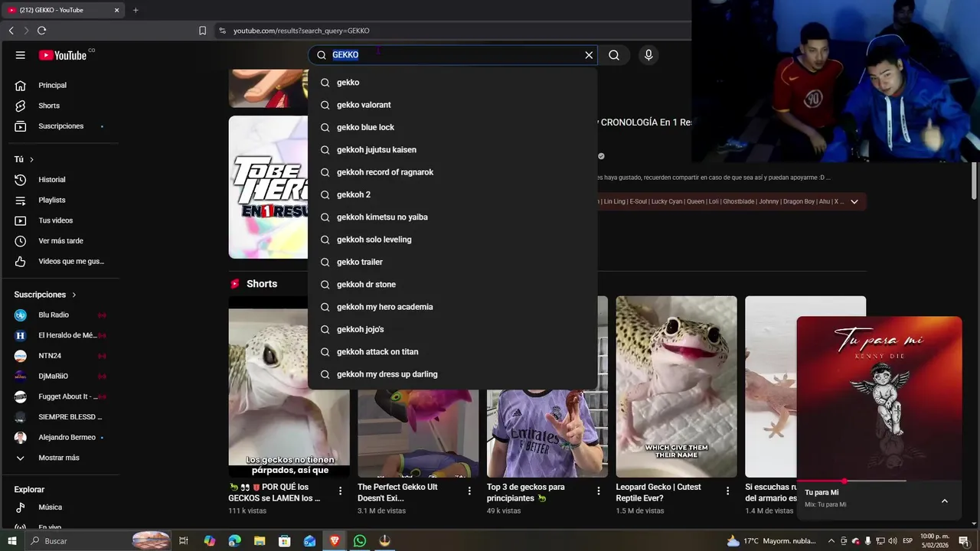Open Tu para mi miniplayer artwork

(879, 398)
